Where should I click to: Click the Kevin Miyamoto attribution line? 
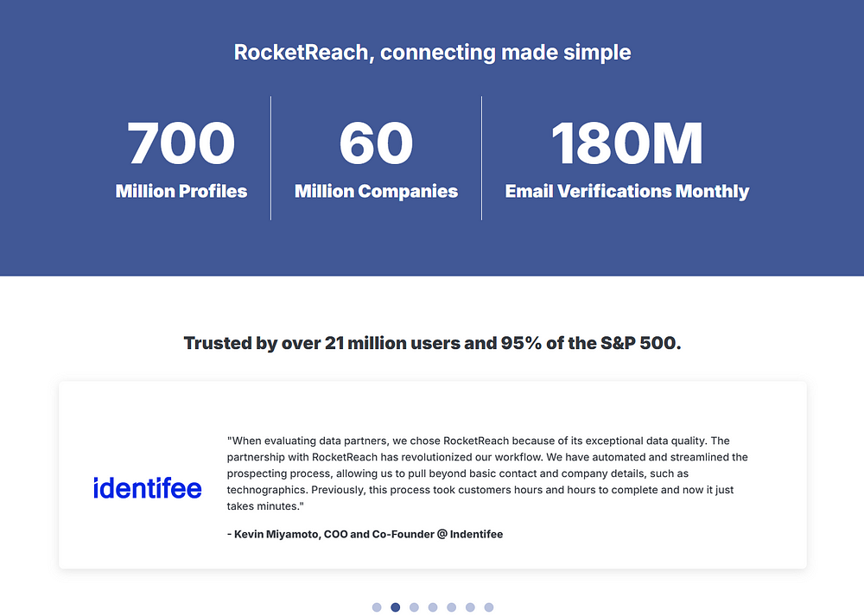365,534
